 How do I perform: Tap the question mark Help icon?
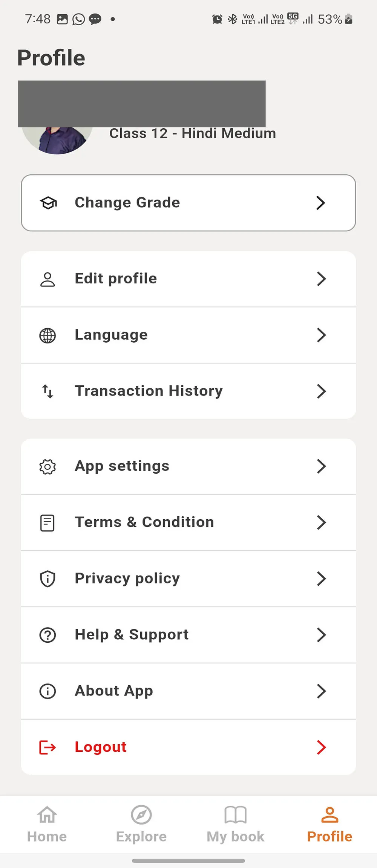click(x=48, y=635)
